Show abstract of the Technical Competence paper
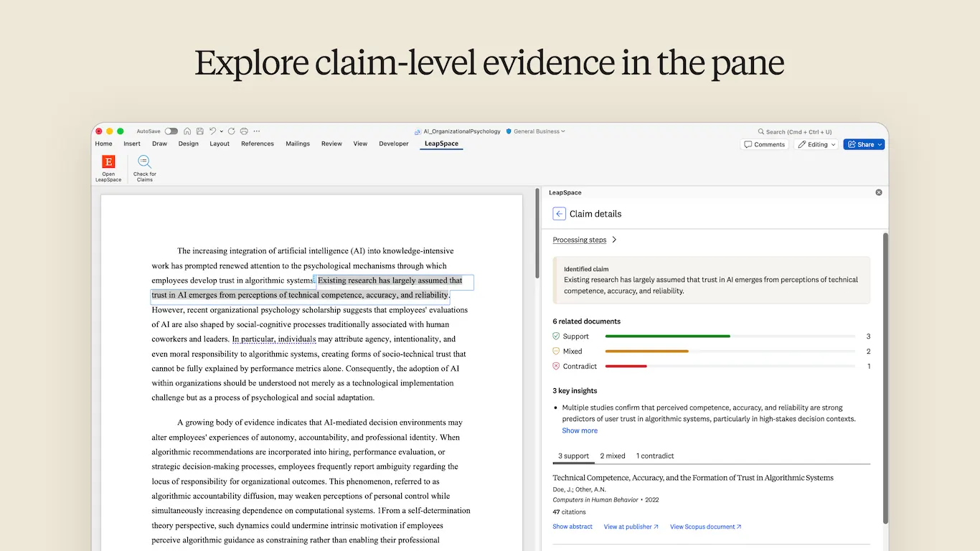 pos(573,527)
